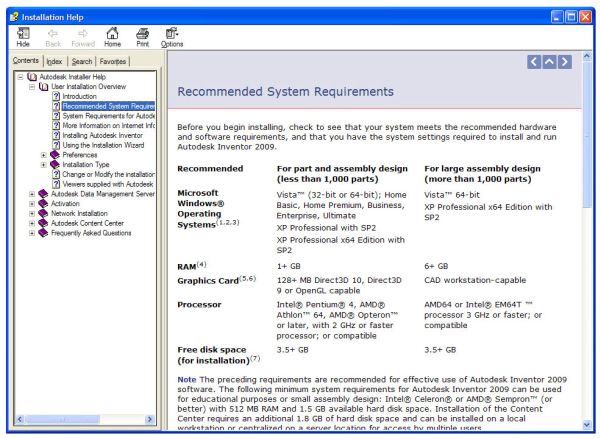Select Recommended System Requirements topic
The image size is (600, 439).
(x=109, y=106)
